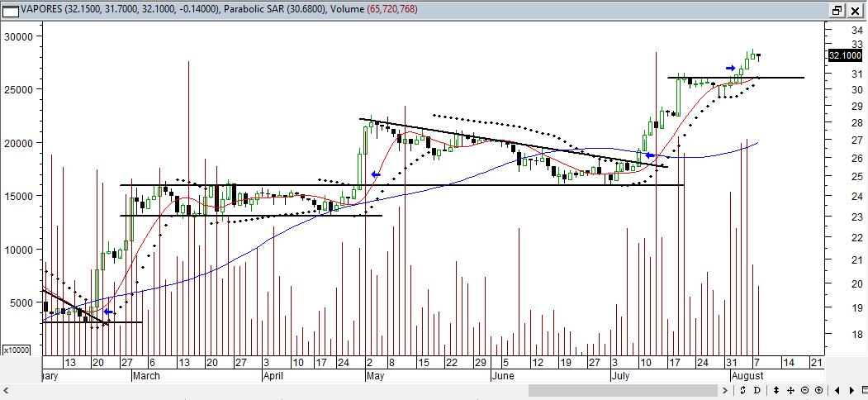This screenshot has height=400, width=868.
Task: Go to previous security with left arrow
Action: point(837,390)
